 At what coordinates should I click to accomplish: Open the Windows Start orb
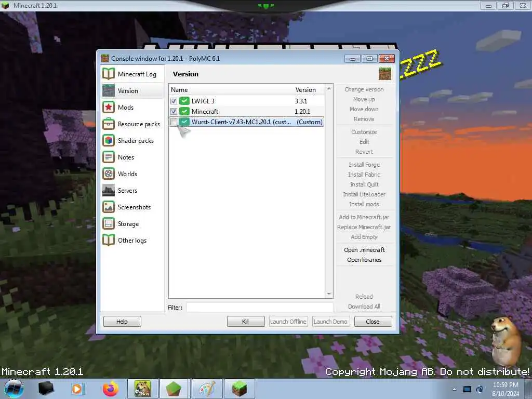coord(14,389)
